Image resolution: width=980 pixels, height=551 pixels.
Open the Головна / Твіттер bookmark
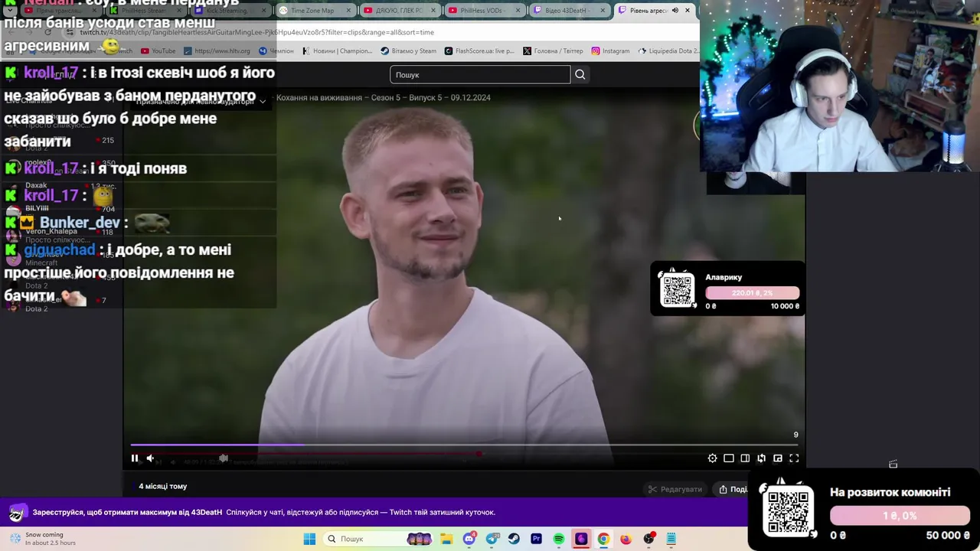[x=553, y=51]
